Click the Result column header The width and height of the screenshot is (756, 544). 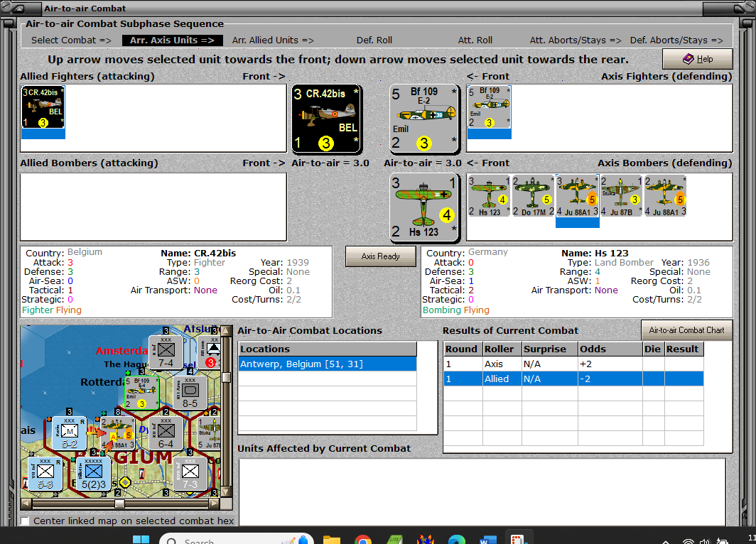coord(684,349)
